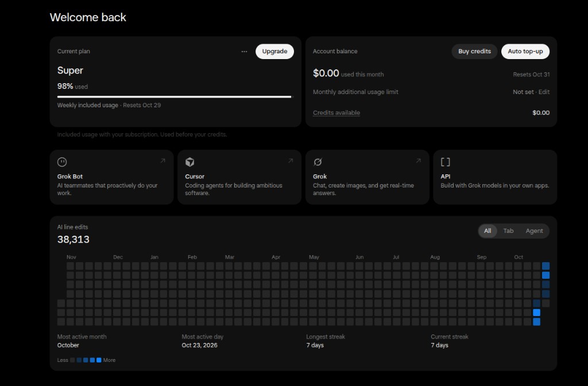Click the "Monthly additional usage limit" label
This screenshot has width=588, height=386.
355,92
